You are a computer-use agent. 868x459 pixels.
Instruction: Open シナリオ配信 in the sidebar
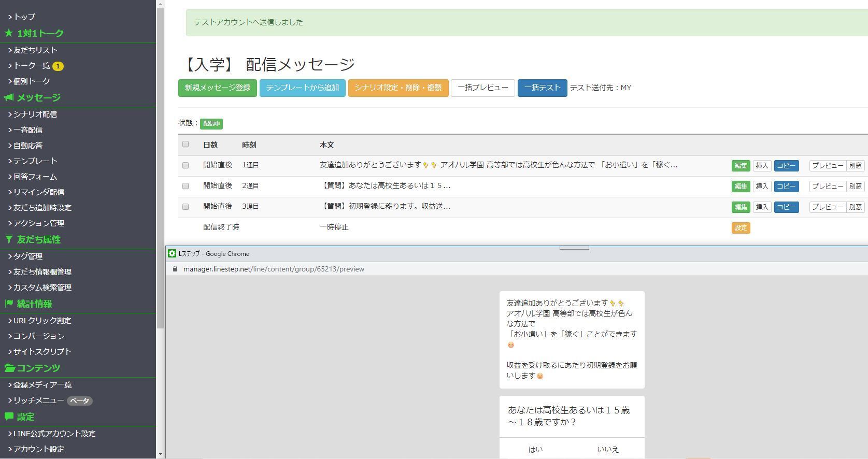35,114
